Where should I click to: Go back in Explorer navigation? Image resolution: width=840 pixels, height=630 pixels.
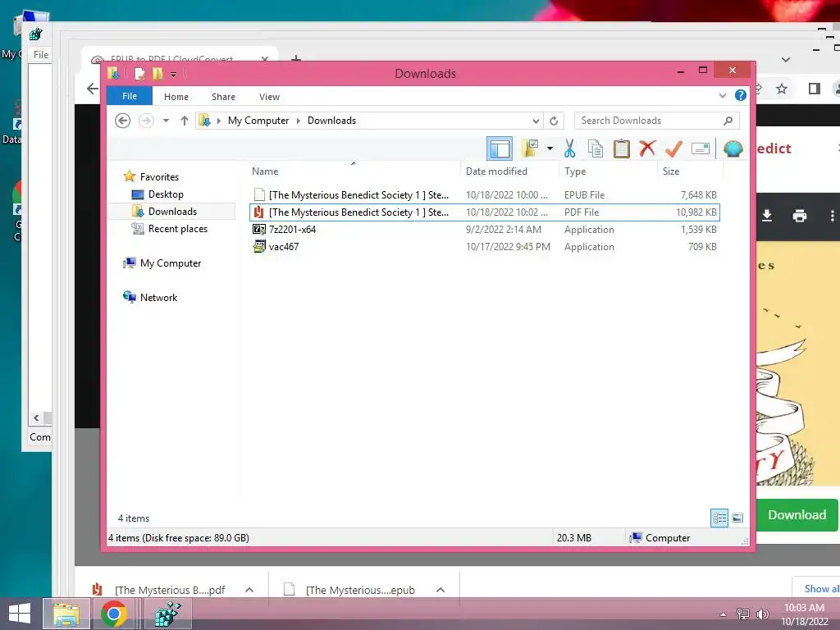[123, 121]
